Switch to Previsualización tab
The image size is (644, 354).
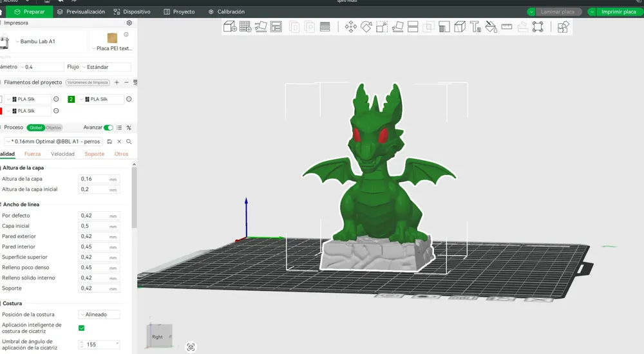81,12
